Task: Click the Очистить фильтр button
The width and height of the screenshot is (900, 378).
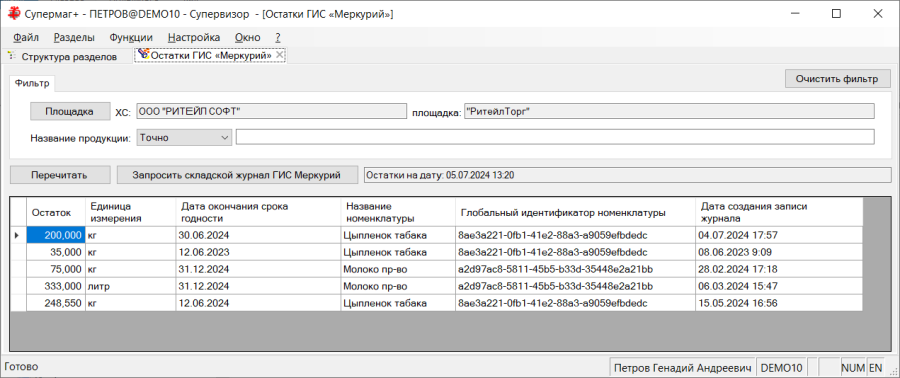Action: 837,79
